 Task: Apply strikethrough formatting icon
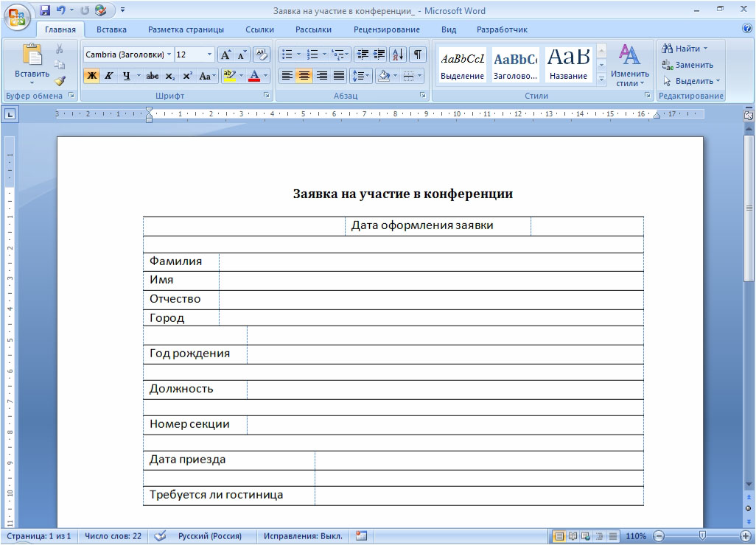pos(153,76)
